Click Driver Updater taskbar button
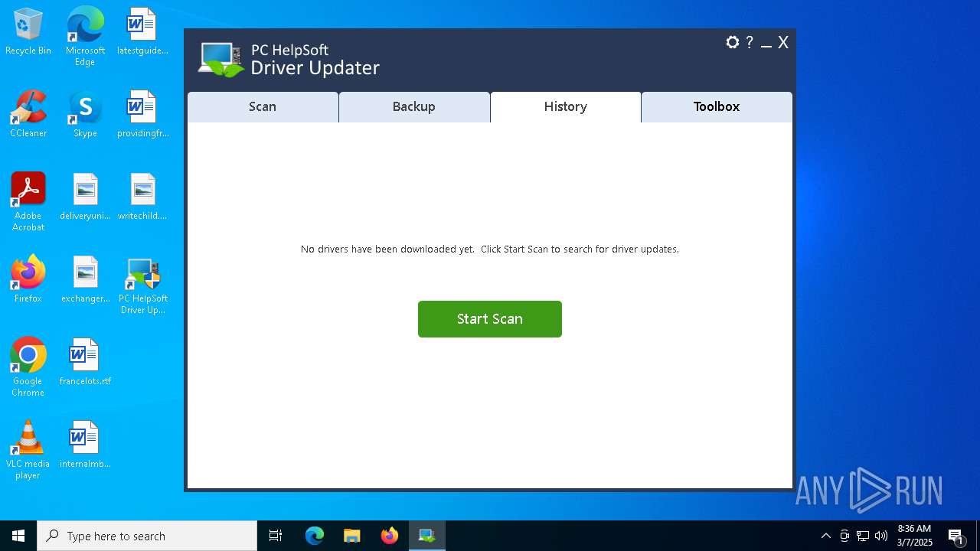Viewport: 980px width, 551px height. point(427,536)
